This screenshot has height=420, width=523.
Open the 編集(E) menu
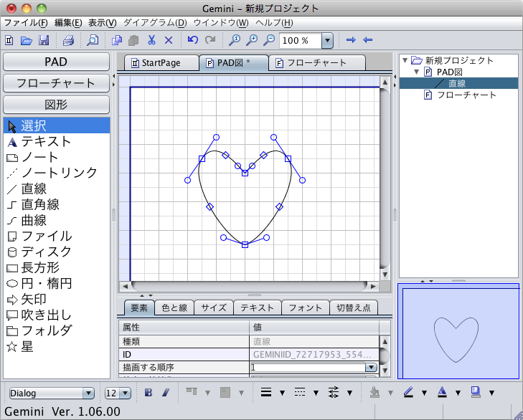point(68,23)
